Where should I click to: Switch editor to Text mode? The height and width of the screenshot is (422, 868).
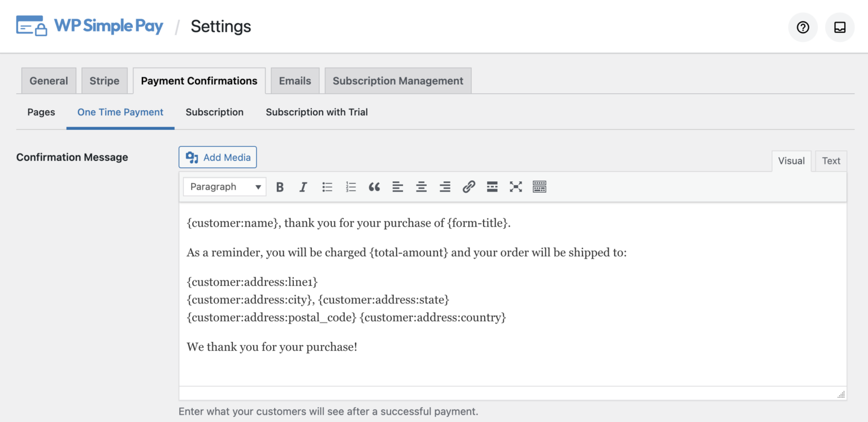831,160
